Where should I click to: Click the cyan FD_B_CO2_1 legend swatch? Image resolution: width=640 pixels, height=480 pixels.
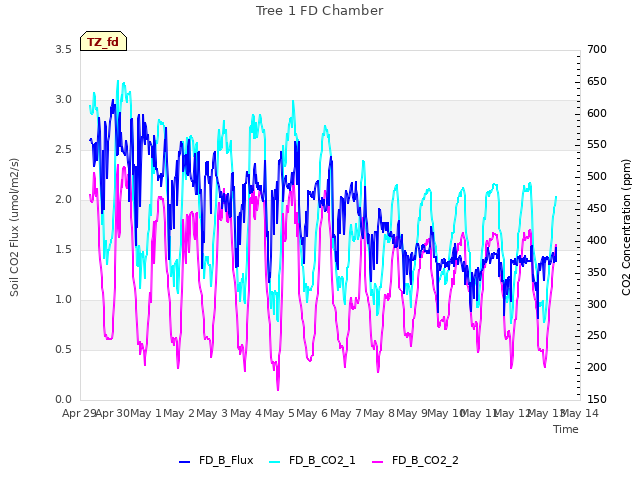(x=275, y=461)
